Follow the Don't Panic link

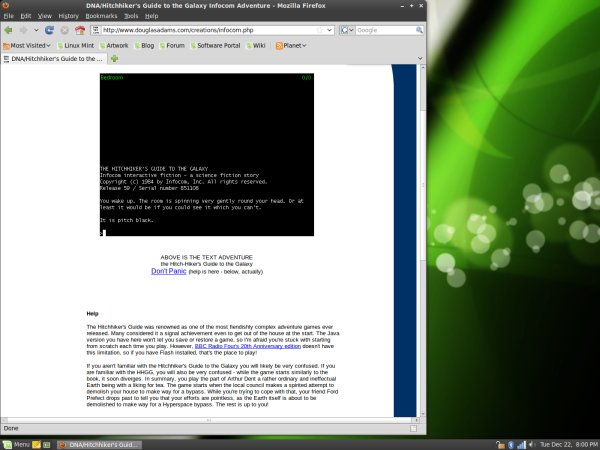point(169,271)
